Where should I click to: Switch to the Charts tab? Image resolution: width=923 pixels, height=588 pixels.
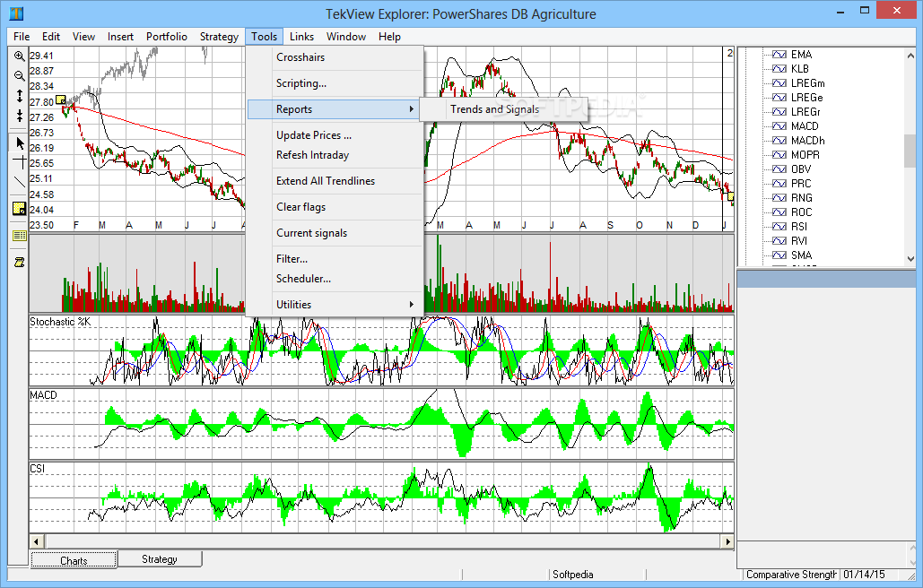74,560
